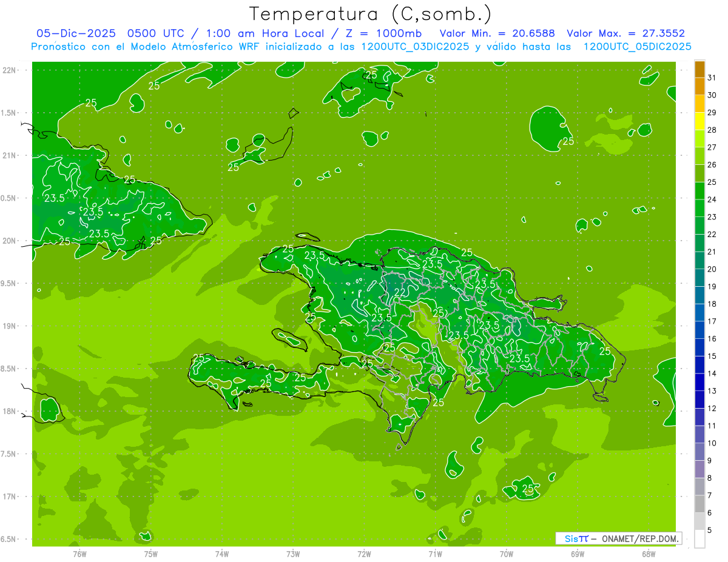Click the latitude axis label '20N'
The width and height of the screenshot is (728, 562).
[x=10, y=241]
